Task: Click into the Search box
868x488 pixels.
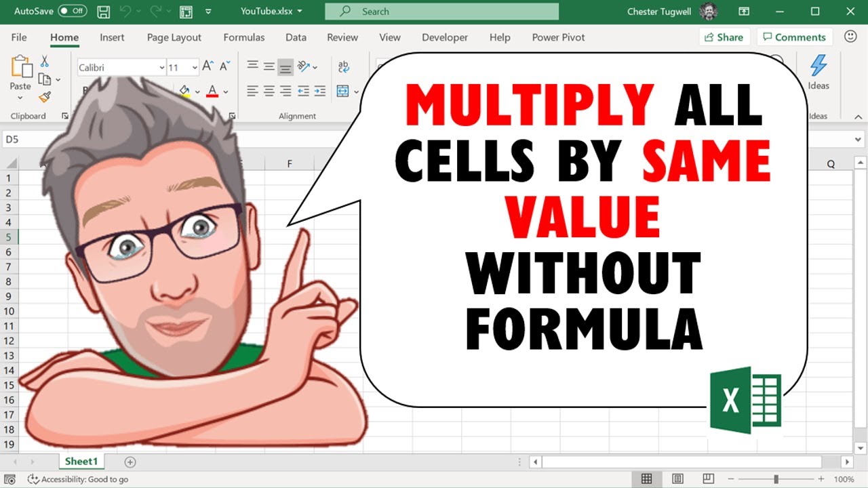Action: tap(442, 12)
